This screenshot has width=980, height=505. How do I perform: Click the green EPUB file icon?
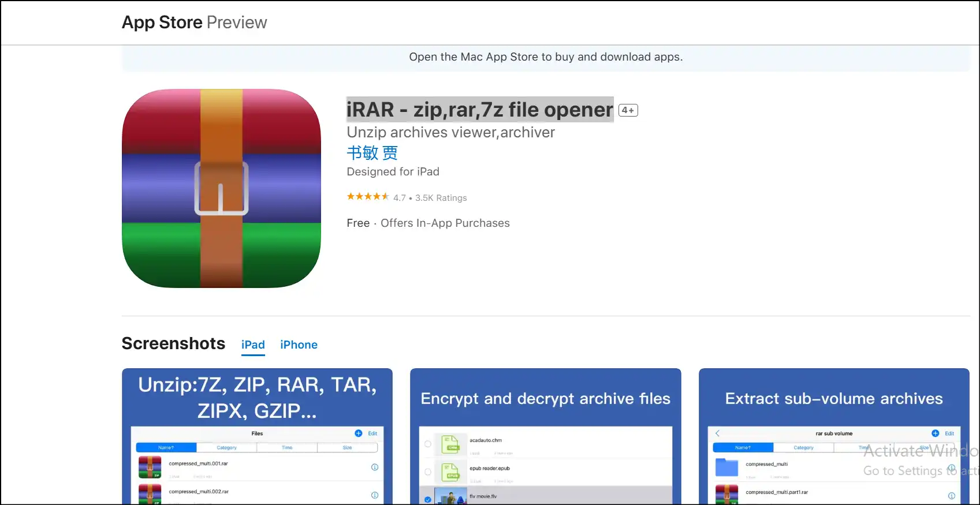coord(450,472)
